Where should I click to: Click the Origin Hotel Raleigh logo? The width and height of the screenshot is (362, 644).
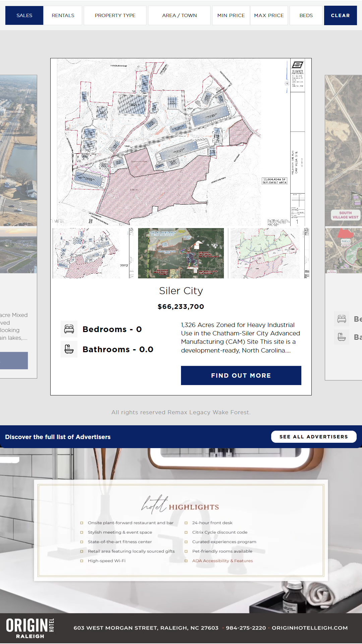pos(30,628)
